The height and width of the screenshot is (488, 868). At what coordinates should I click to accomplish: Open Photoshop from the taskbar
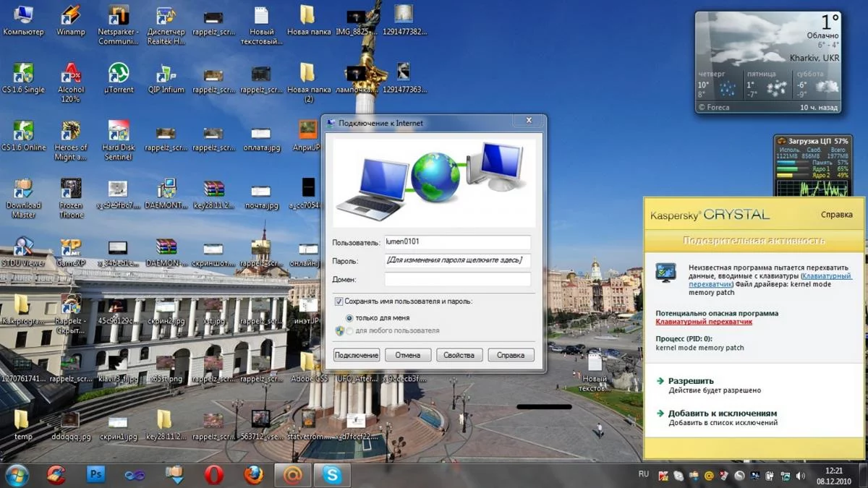[95, 474]
